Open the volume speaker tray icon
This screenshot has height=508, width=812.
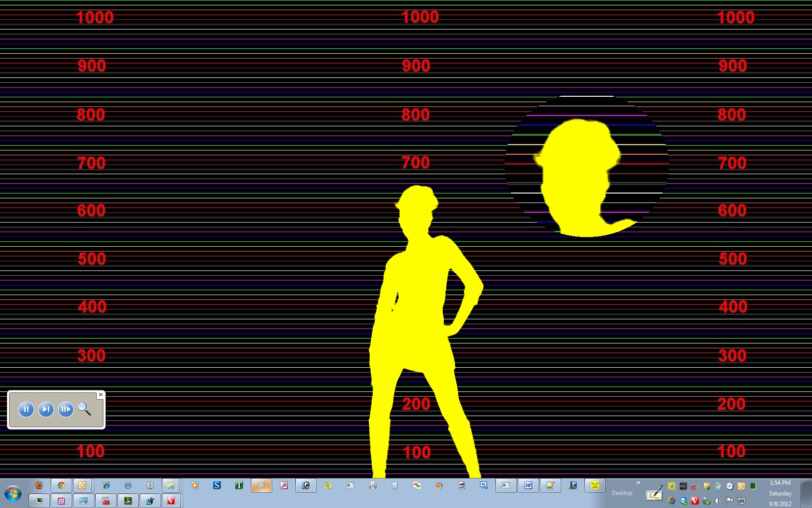pyautogui.click(x=718, y=501)
